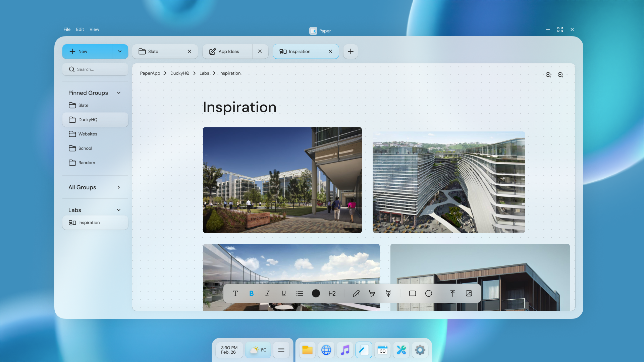Open the Calendar app in dock

(383, 350)
